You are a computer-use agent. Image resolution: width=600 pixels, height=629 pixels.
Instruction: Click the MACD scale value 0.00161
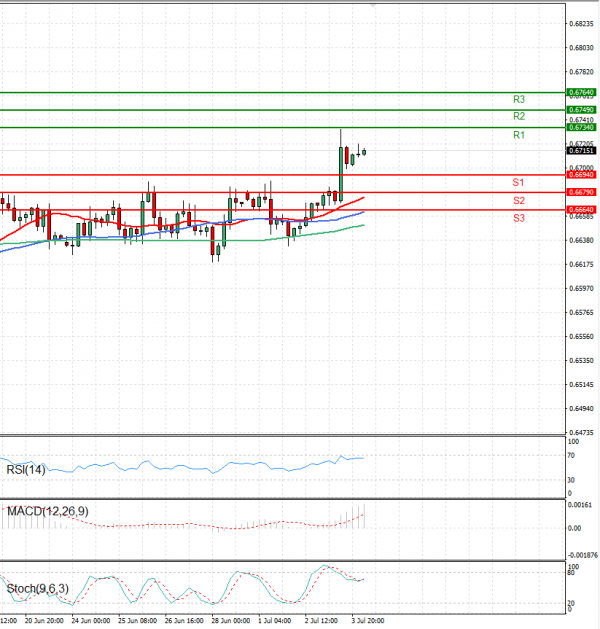pos(580,505)
